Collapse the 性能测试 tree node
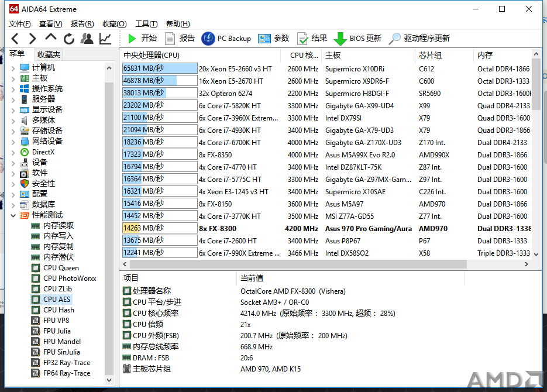The height and width of the screenshot is (392, 547). [13, 215]
